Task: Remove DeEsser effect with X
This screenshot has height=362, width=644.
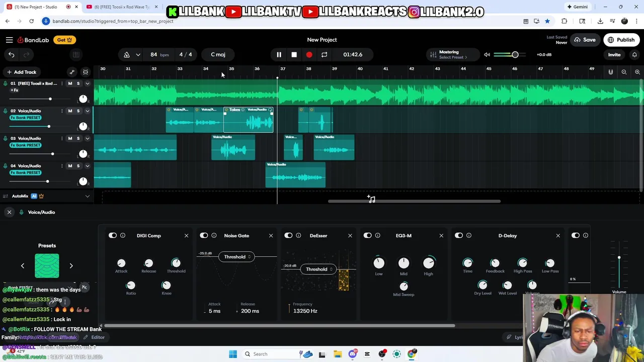Action: (350, 235)
